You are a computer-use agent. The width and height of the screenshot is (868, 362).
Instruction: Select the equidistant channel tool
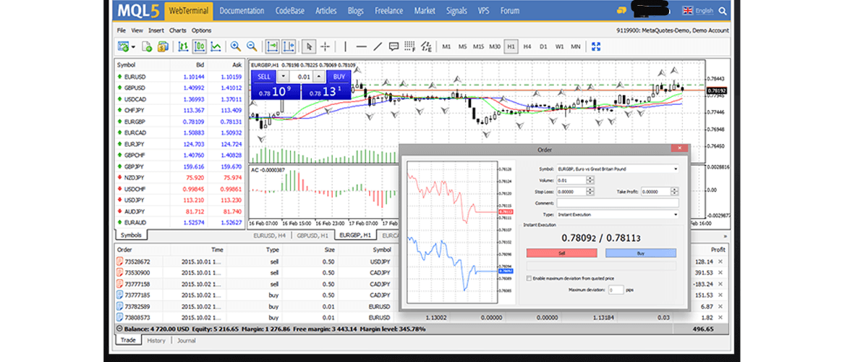[427, 46]
